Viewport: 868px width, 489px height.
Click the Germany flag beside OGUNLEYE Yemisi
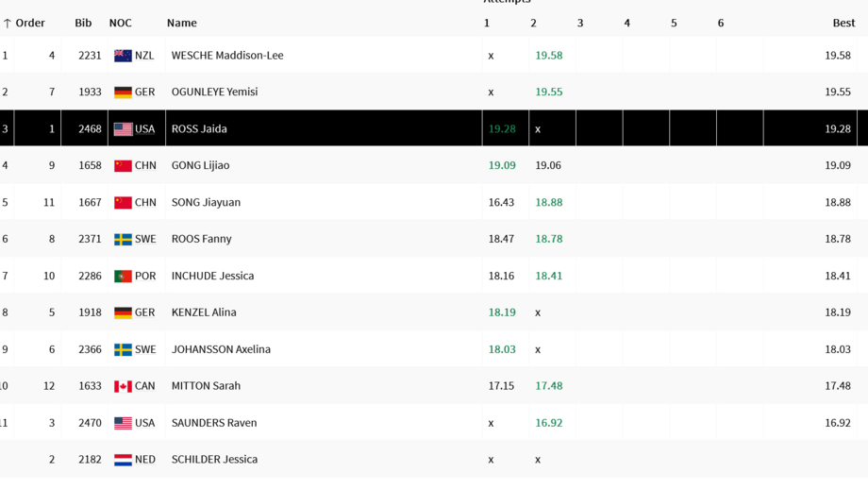click(123, 93)
